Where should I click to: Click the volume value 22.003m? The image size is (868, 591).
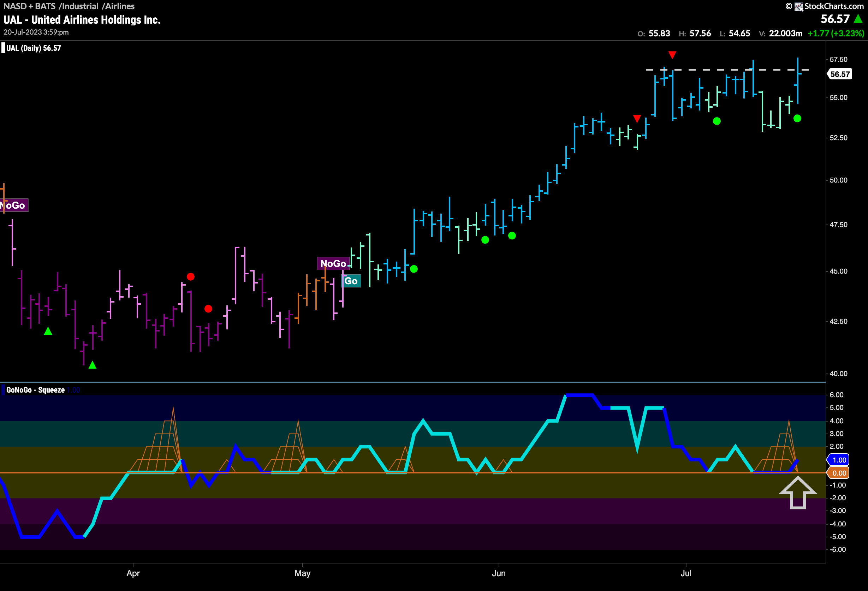(x=785, y=33)
